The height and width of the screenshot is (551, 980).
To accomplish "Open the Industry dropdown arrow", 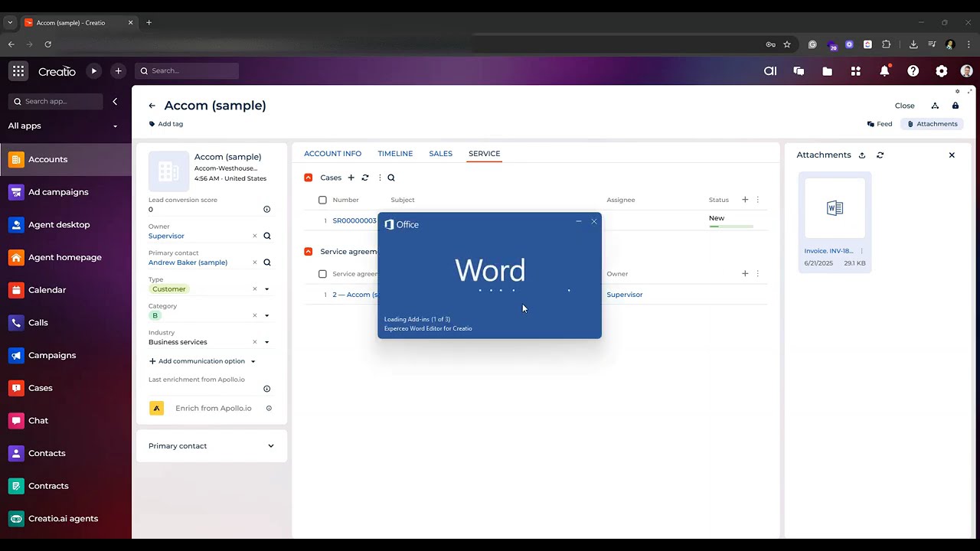I will (267, 342).
